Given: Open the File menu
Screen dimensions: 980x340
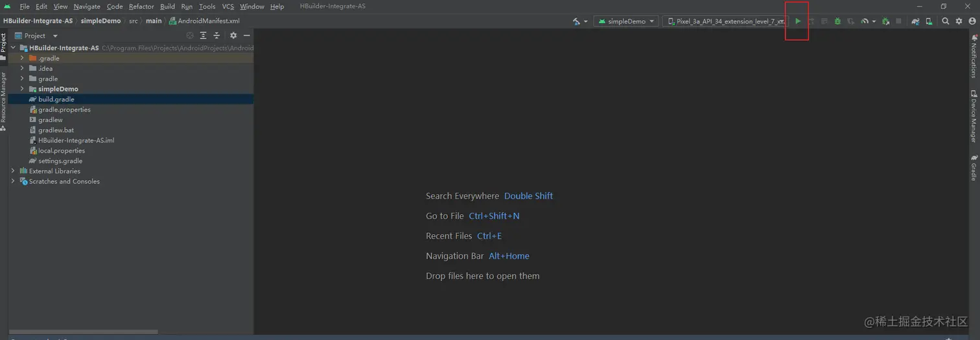Looking at the screenshot, I should (x=25, y=6).
